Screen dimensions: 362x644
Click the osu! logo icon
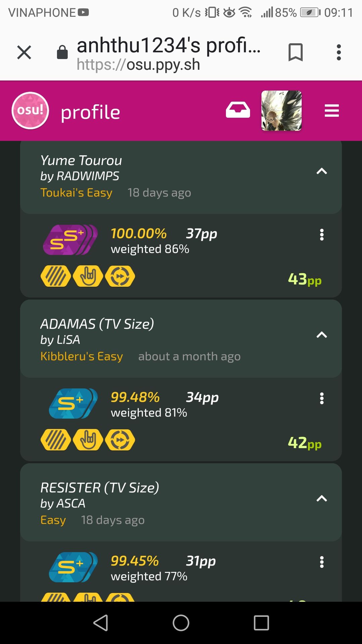tap(30, 111)
